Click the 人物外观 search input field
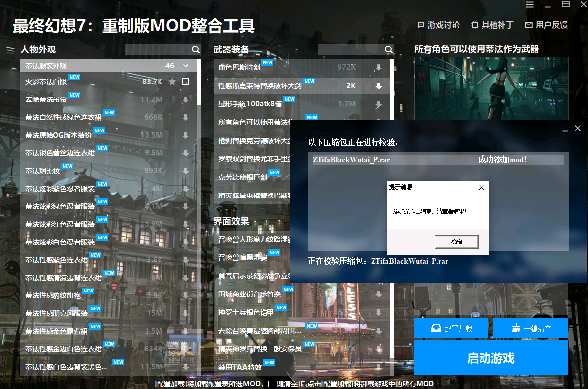This screenshot has height=389, width=588. 158,49
